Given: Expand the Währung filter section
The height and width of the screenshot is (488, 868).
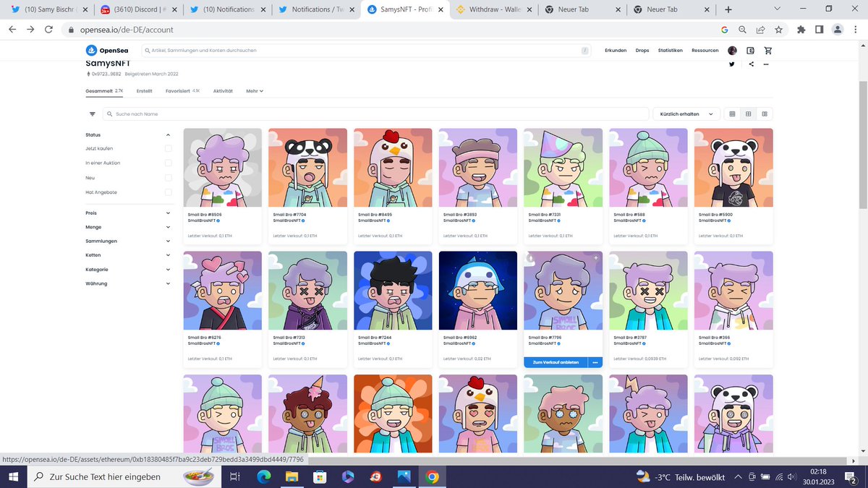Looking at the screenshot, I should [128, 283].
